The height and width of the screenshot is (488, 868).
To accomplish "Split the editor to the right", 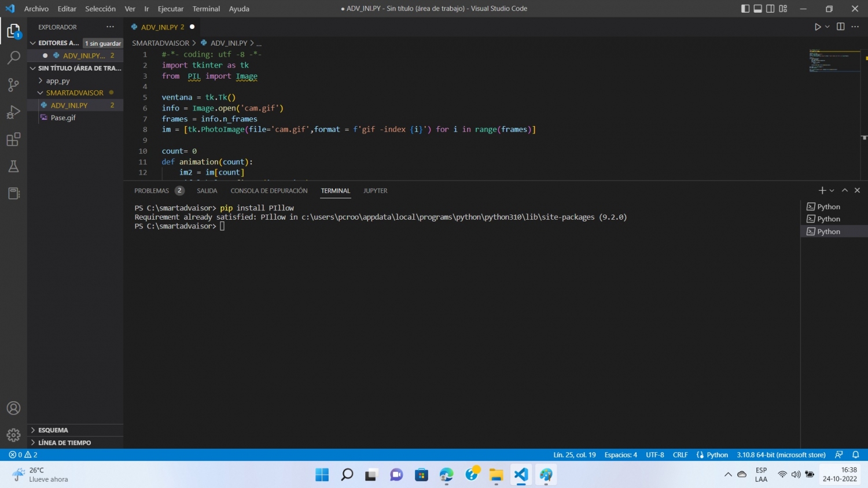I will click(x=840, y=27).
